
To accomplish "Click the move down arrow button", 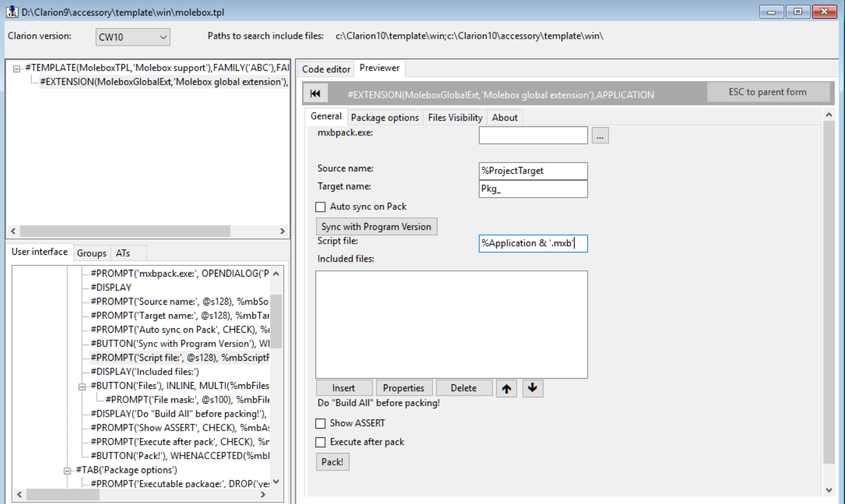I will point(532,388).
